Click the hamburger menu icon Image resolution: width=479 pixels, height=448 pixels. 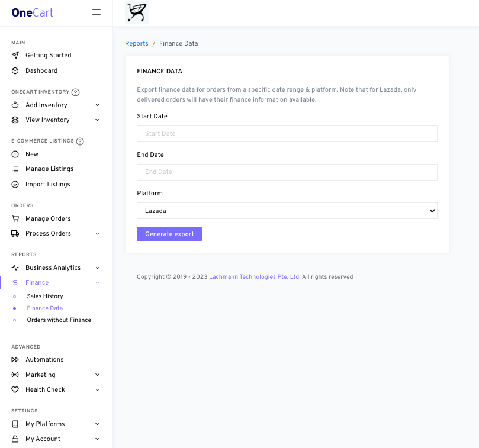point(97,12)
